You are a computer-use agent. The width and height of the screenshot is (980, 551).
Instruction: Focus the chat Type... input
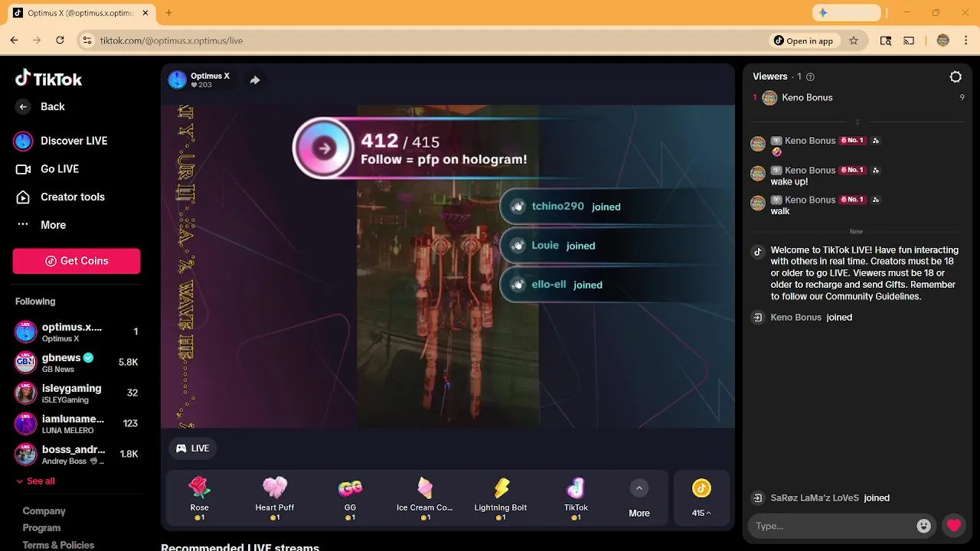[835, 526]
